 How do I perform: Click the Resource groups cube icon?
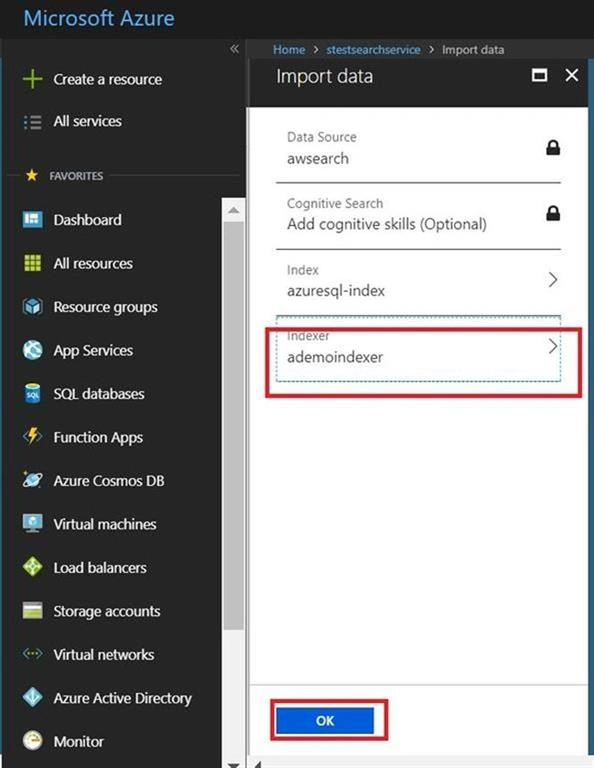(32, 307)
